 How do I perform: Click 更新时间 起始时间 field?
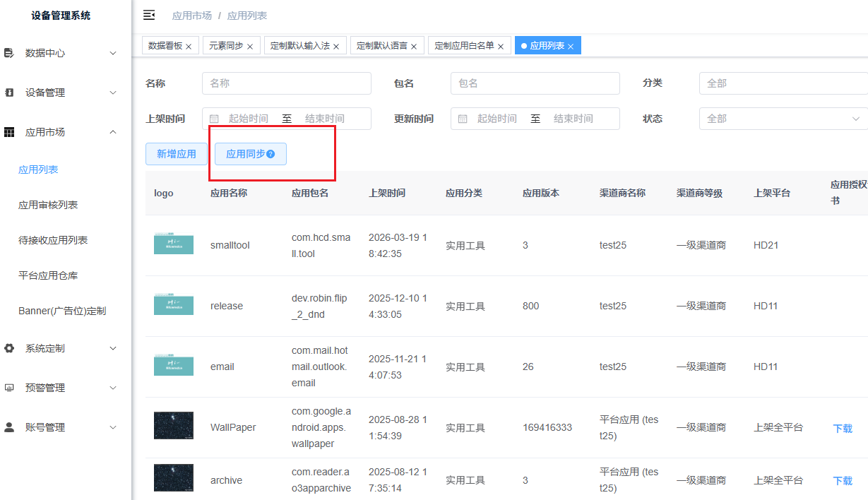(497, 119)
